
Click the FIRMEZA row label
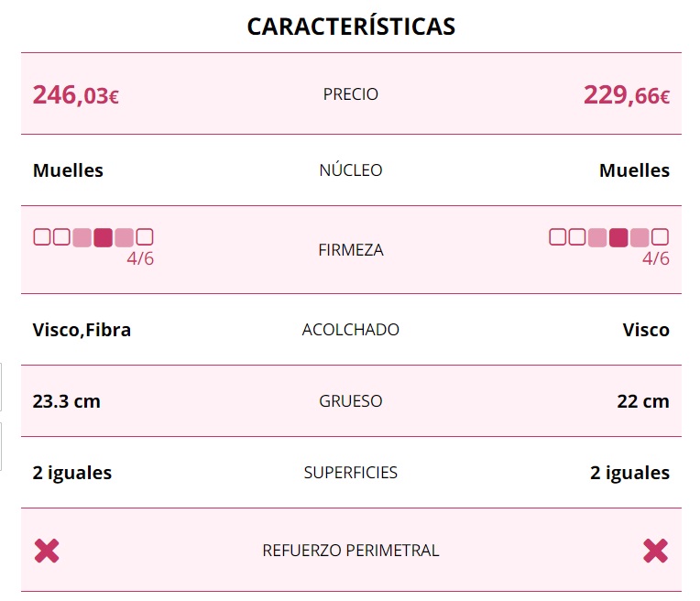point(351,250)
